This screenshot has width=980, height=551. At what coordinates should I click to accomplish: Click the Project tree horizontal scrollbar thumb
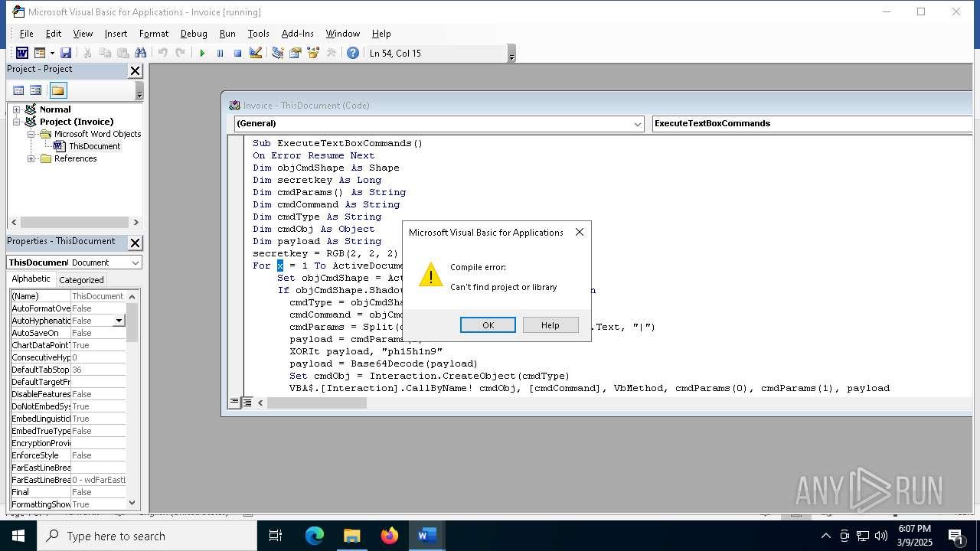pos(74,223)
